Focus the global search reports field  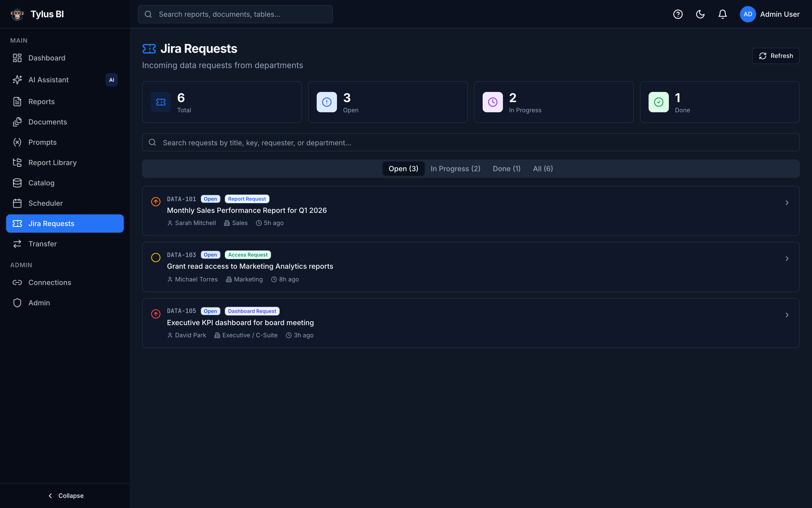[235, 14]
